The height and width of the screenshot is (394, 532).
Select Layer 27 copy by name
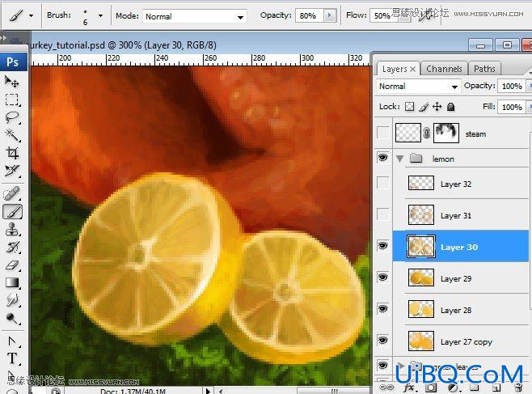point(467,341)
